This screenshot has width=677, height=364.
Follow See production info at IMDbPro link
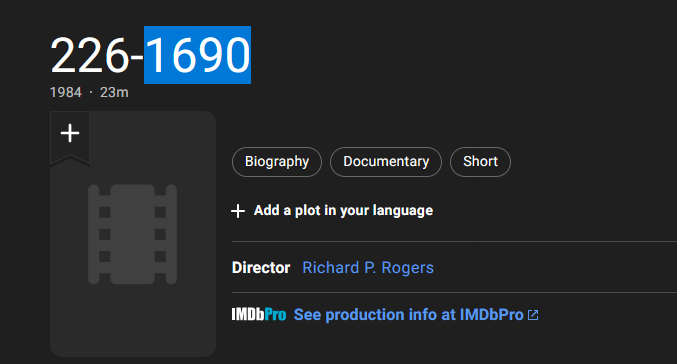pyautogui.click(x=408, y=315)
